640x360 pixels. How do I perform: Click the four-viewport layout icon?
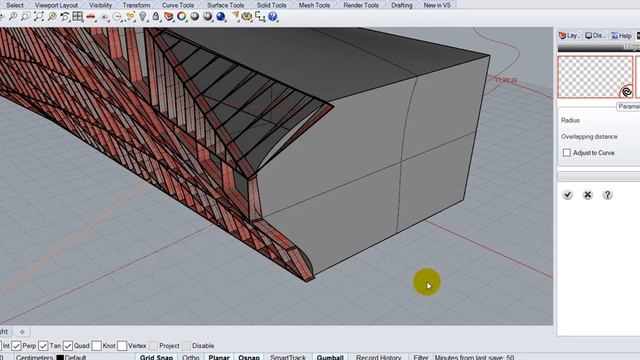[78, 17]
